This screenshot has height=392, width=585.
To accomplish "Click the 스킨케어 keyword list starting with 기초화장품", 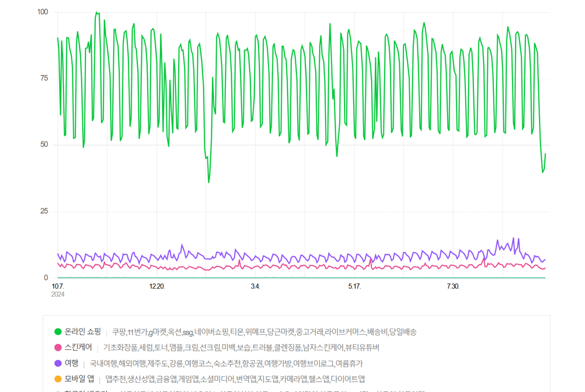I will click(241, 348).
